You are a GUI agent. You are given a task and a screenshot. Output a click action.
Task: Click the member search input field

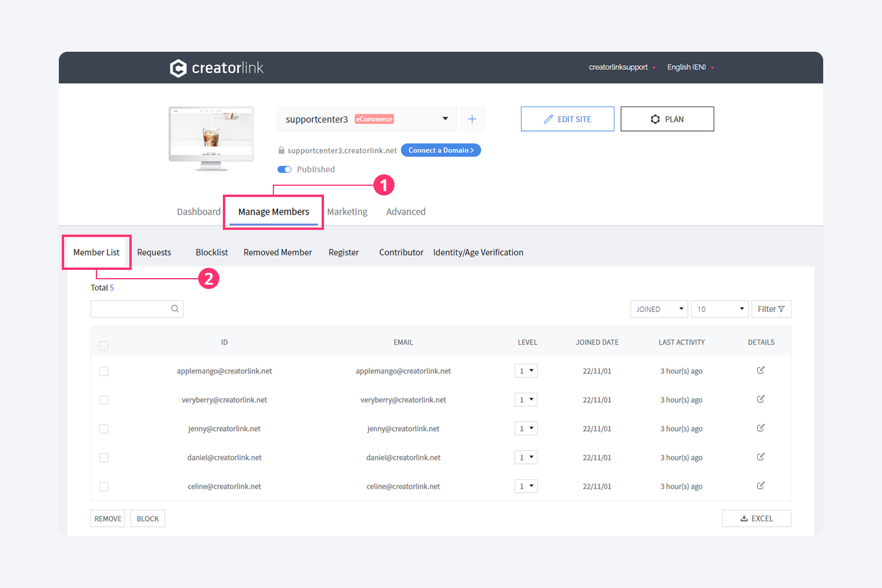coord(137,309)
